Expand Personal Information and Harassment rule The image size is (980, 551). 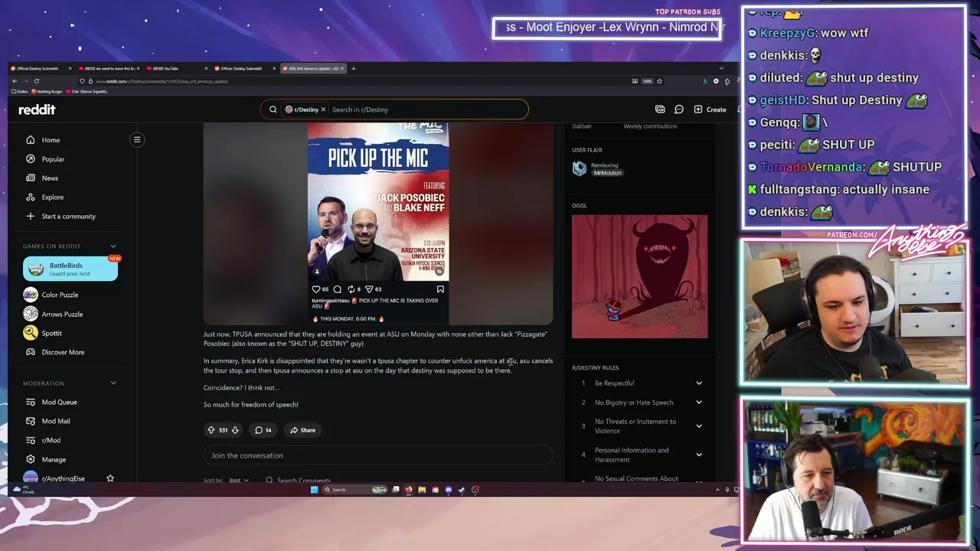coord(699,455)
